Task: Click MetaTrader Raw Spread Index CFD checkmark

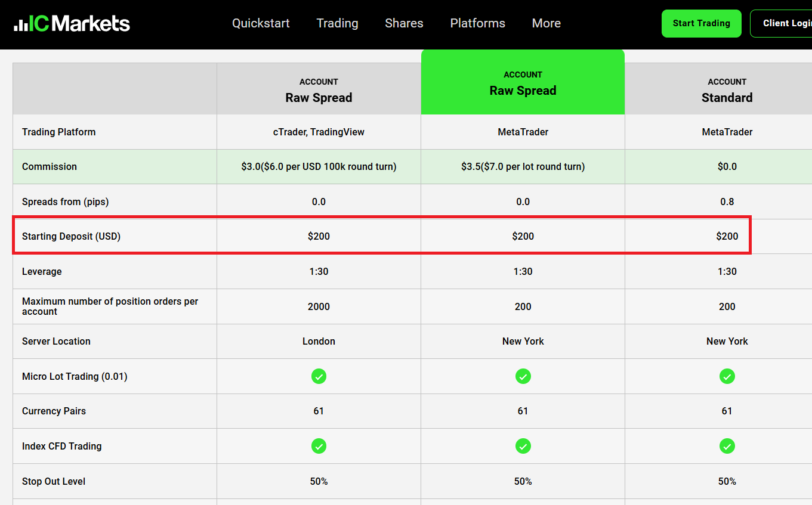Action: (523, 446)
